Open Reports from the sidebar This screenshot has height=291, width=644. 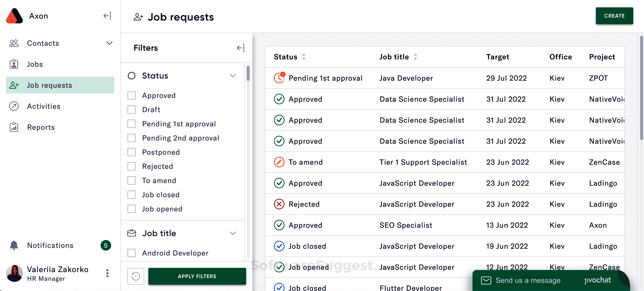pyautogui.click(x=41, y=127)
